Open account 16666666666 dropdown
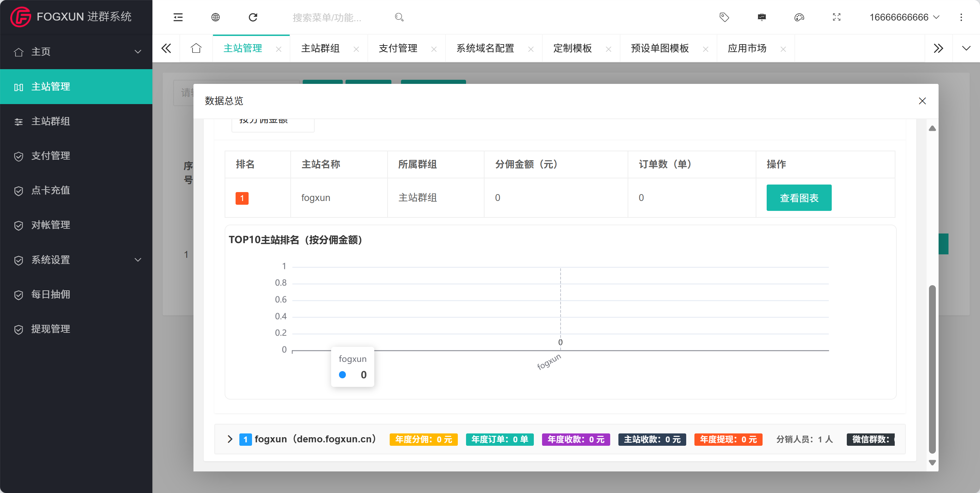 pyautogui.click(x=904, y=17)
